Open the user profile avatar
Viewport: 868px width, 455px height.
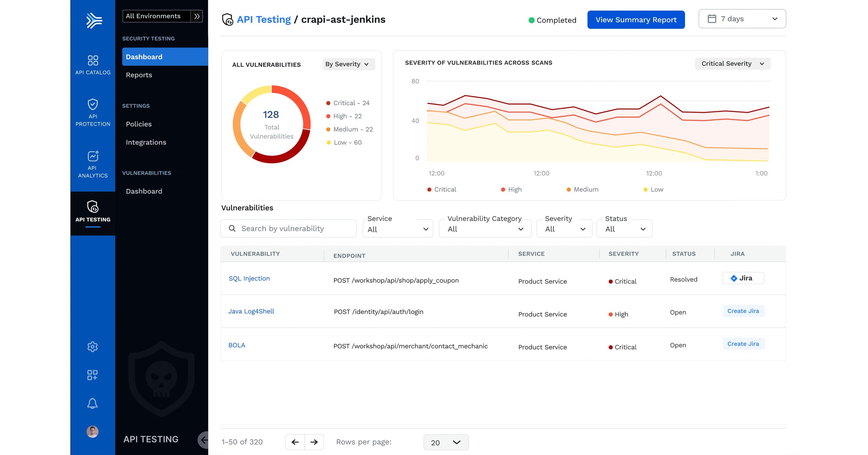coord(92,432)
